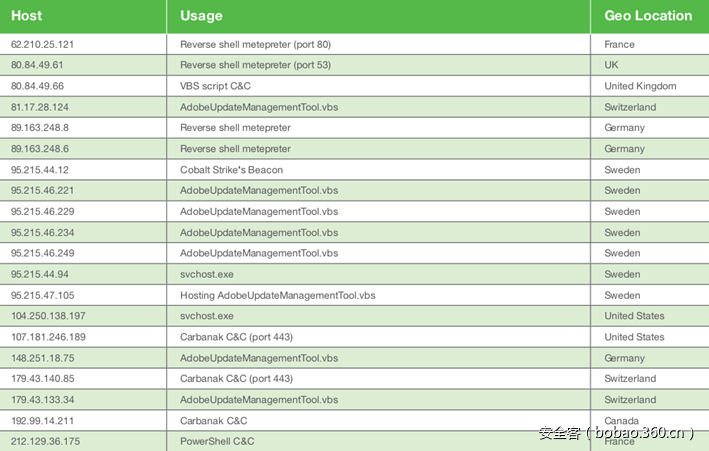Click host 212.129.36.175 in last row
This screenshot has height=451, width=709.
(45, 441)
